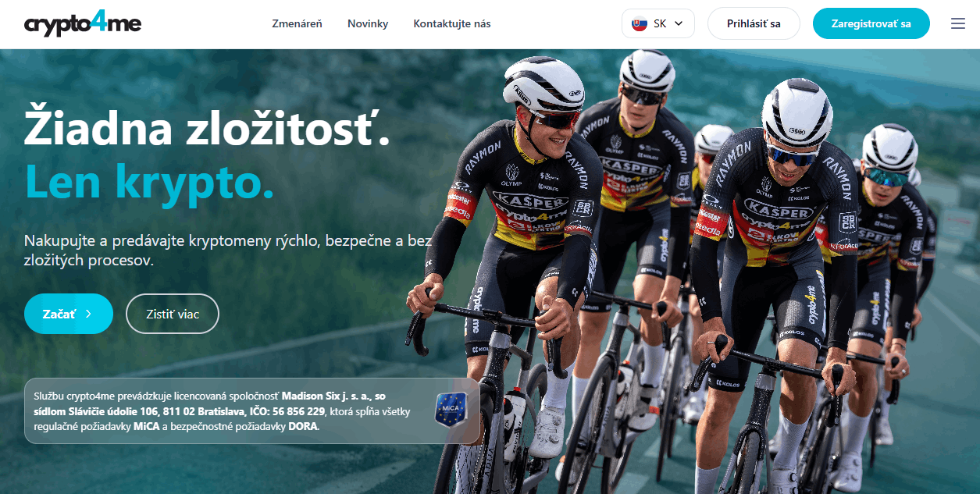980x494 pixels.
Task: Click the Prihlásiť sa button
Action: pos(754,23)
